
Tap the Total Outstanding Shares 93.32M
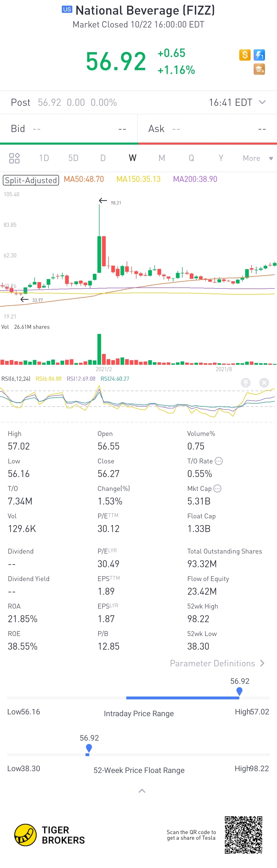[202, 564]
